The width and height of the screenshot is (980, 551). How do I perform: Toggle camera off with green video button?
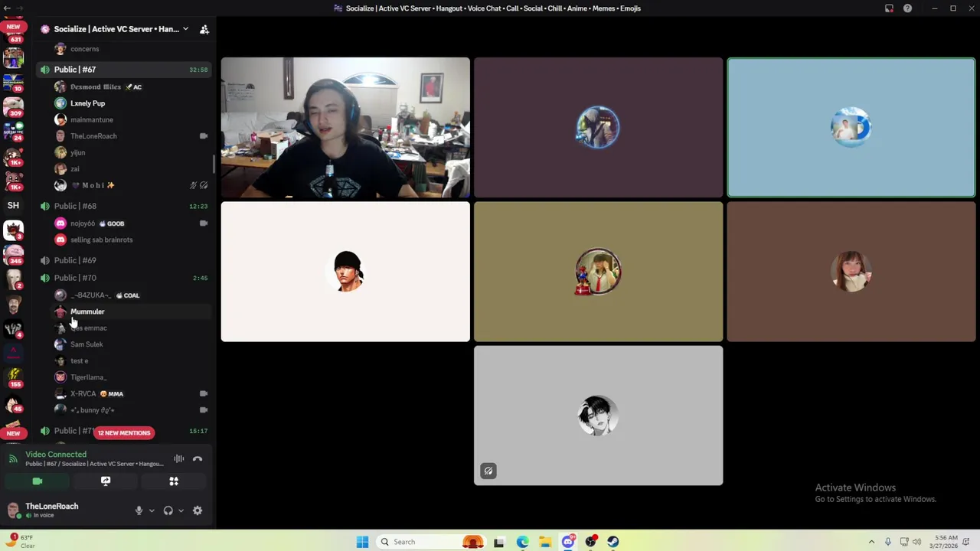(38, 481)
